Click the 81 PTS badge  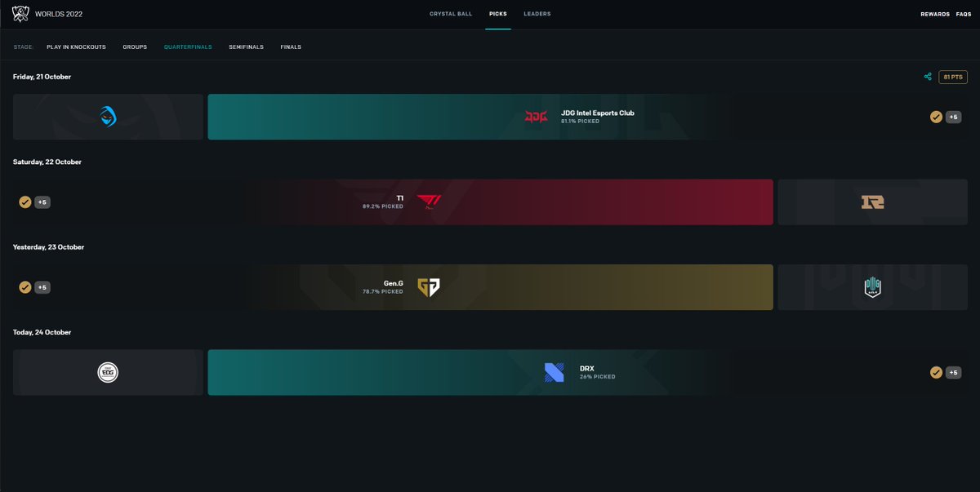[x=953, y=77]
